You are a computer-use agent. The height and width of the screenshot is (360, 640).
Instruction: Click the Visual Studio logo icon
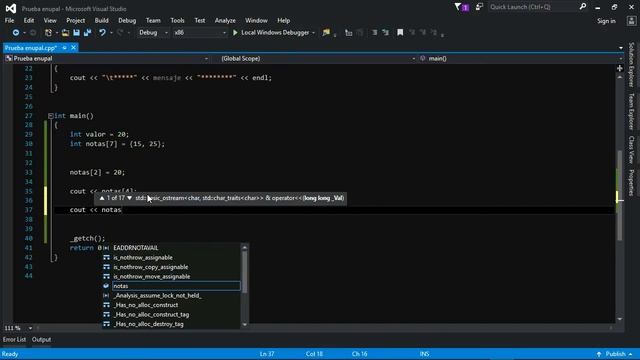point(11,8)
